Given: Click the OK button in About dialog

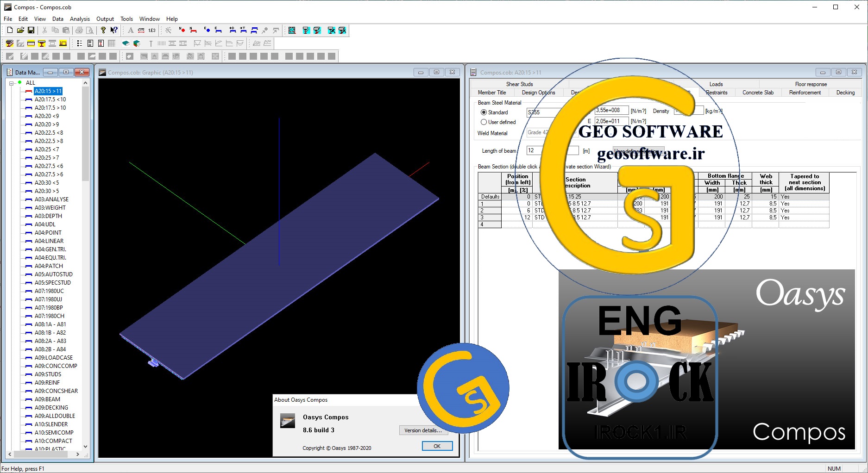Looking at the screenshot, I should [437, 446].
